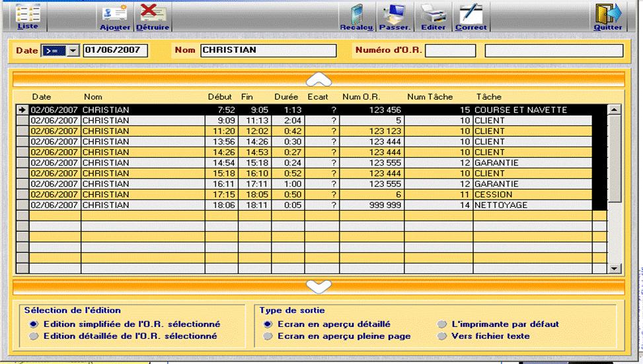Click the Editer printer icon
The height and width of the screenshot is (364, 643).
tap(434, 16)
